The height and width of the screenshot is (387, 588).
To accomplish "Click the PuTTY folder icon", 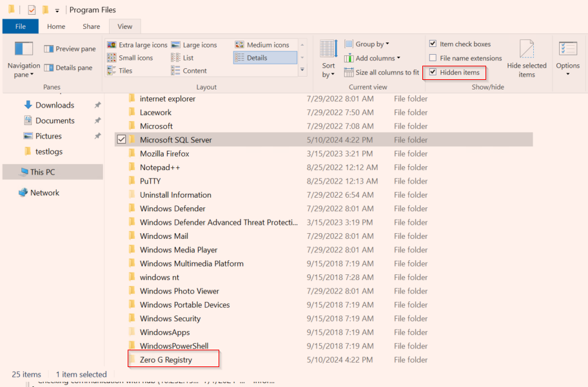I will pos(132,181).
